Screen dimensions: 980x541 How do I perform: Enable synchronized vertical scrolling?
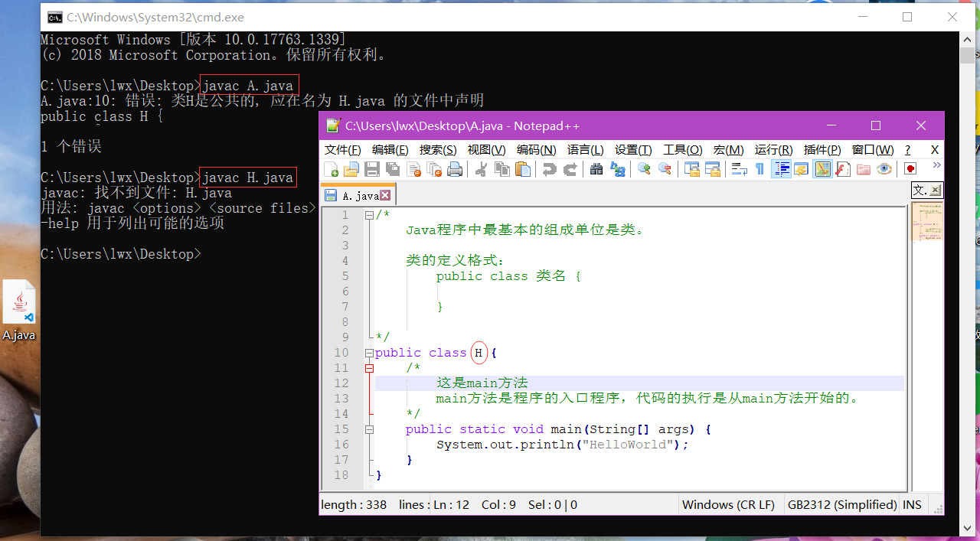point(691,170)
